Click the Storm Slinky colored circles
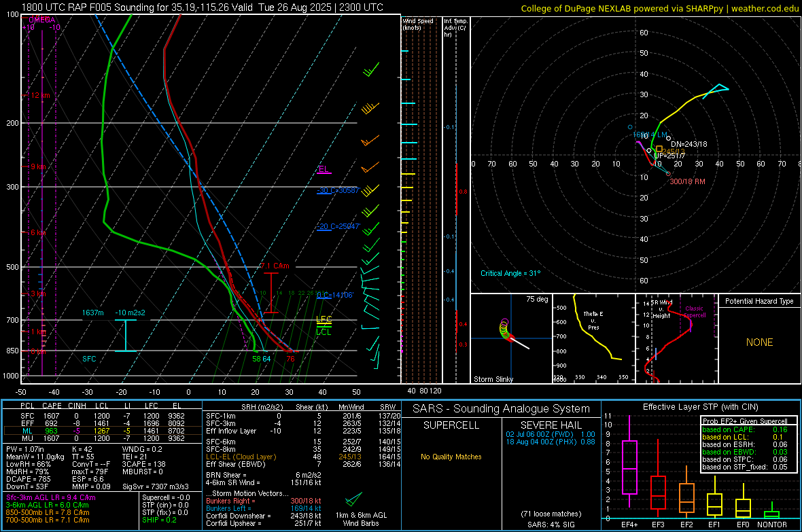Screen dimensions: 802x532 505,330
